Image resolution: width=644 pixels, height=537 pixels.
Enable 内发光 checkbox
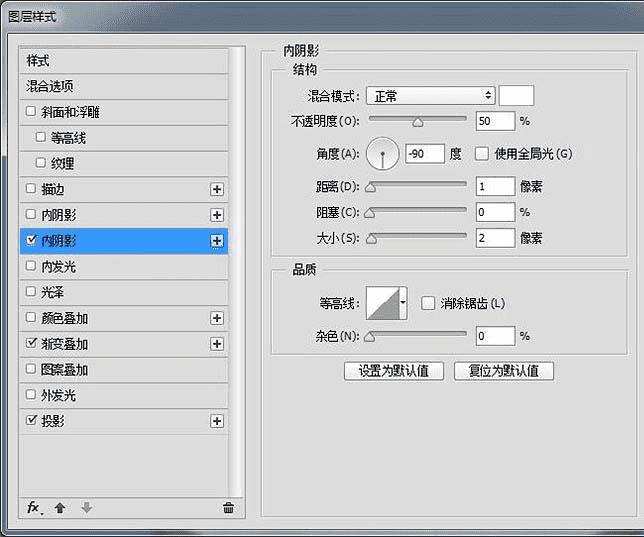pos(31,266)
